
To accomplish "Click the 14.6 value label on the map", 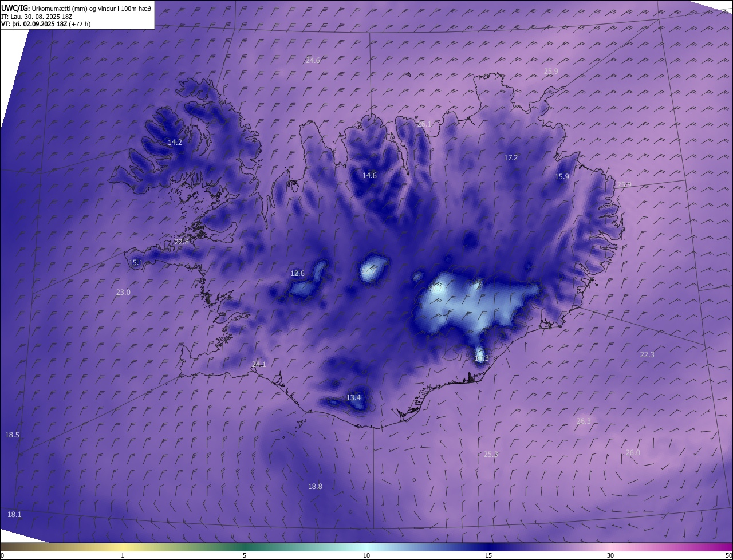I will click(369, 175).
